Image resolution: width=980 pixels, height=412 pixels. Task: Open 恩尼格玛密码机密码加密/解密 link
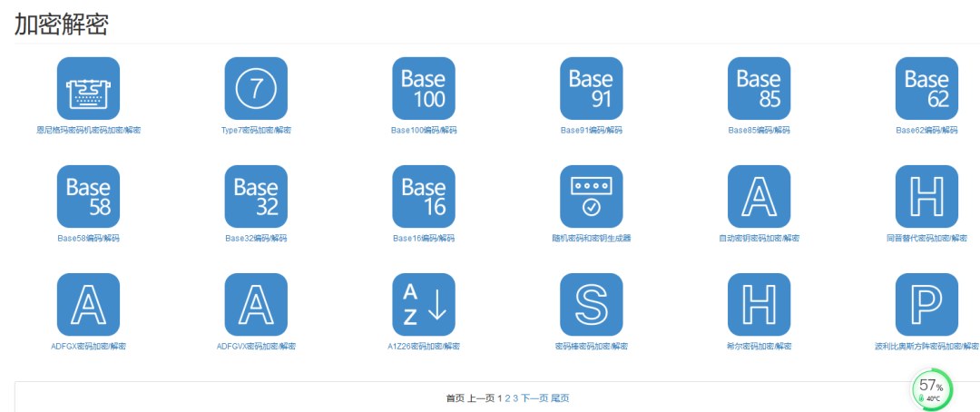coord(88,130)
